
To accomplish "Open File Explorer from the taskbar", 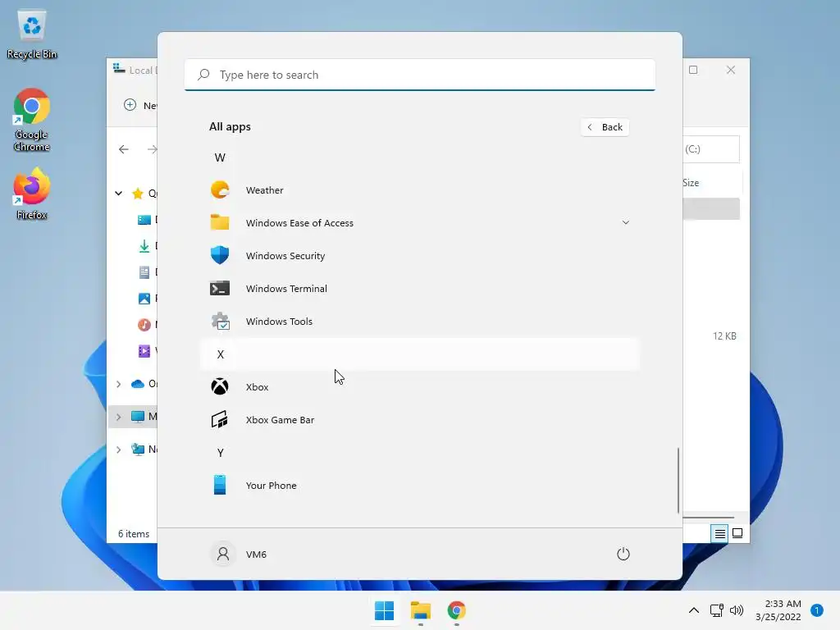I will (x=421, y=610).
